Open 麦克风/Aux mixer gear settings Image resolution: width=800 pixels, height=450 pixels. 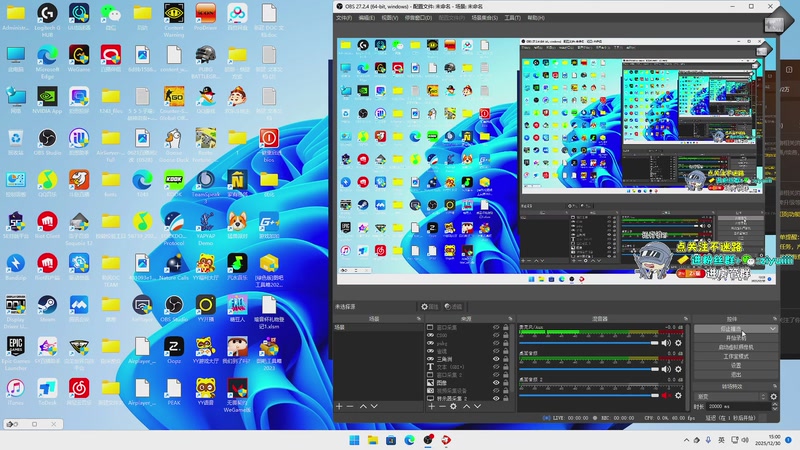(678, 343)
